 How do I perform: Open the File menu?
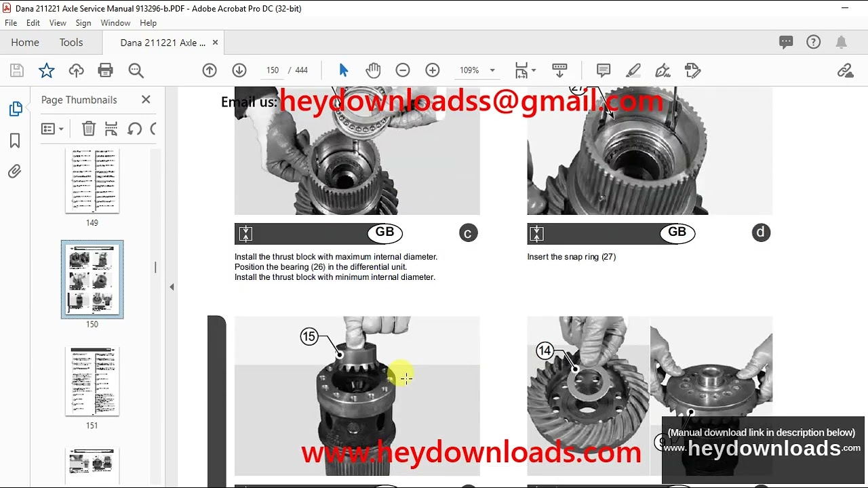tap(11, 22)
